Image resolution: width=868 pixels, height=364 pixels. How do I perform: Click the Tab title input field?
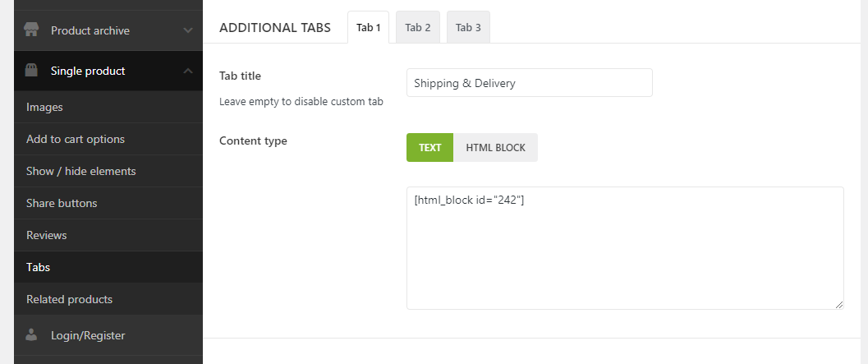(x=529, y=83)
